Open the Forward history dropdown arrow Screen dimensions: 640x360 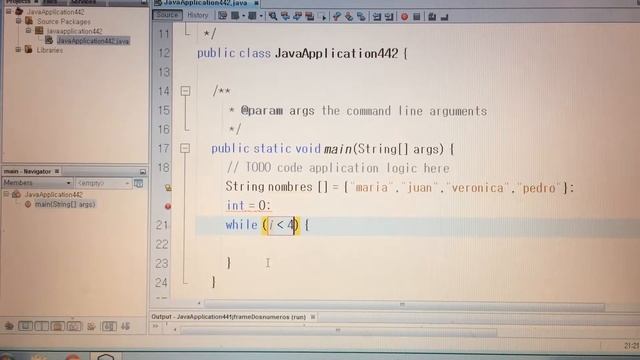(x=260, y=16)
